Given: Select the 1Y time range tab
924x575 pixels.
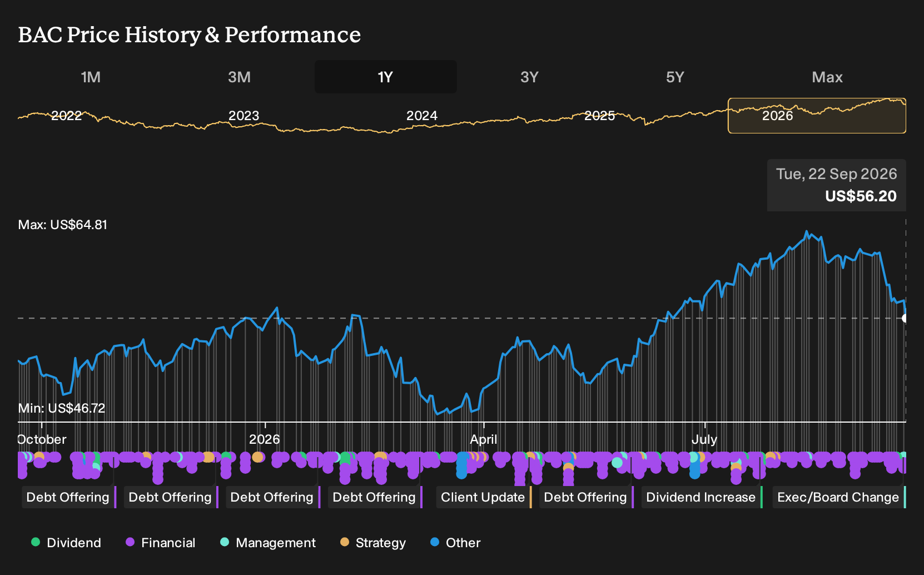Looking at the screenshot, I should [x=386, y=77].
